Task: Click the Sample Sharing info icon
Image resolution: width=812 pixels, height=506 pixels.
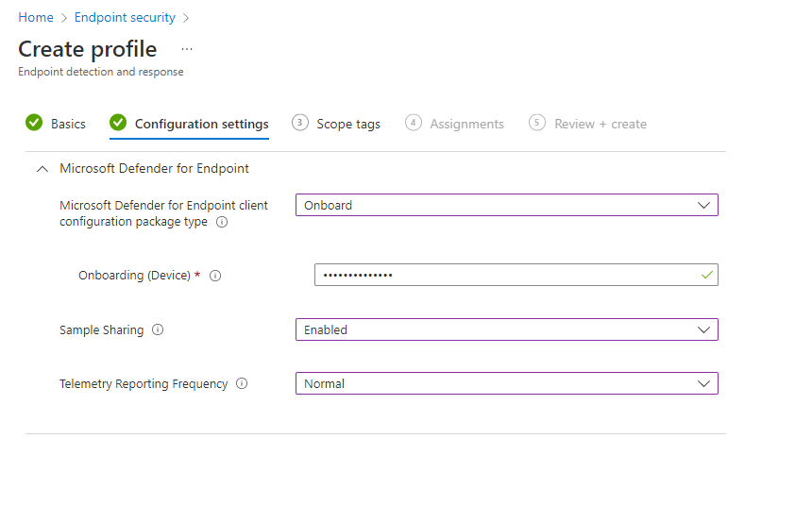Action: (x=158, y=329)
